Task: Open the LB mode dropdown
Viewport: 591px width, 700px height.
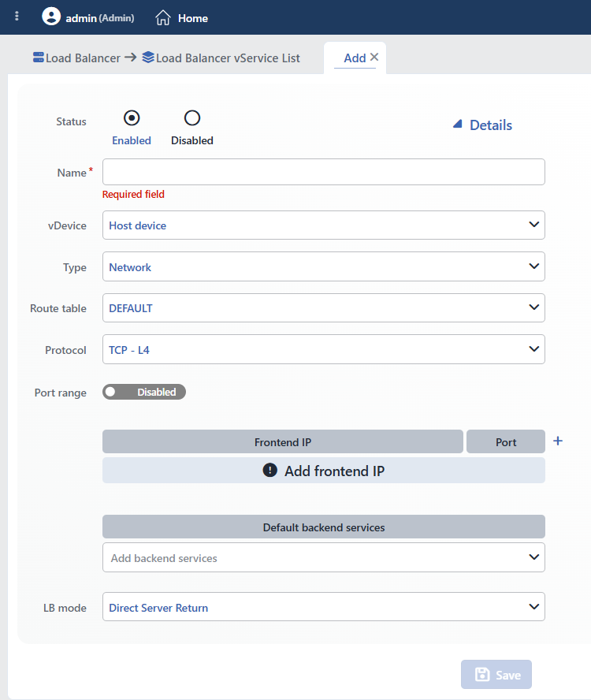Action: (324, 607)
